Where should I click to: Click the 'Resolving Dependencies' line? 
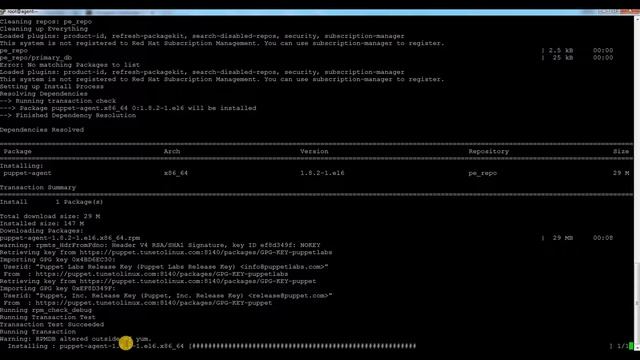click(44, 94)
